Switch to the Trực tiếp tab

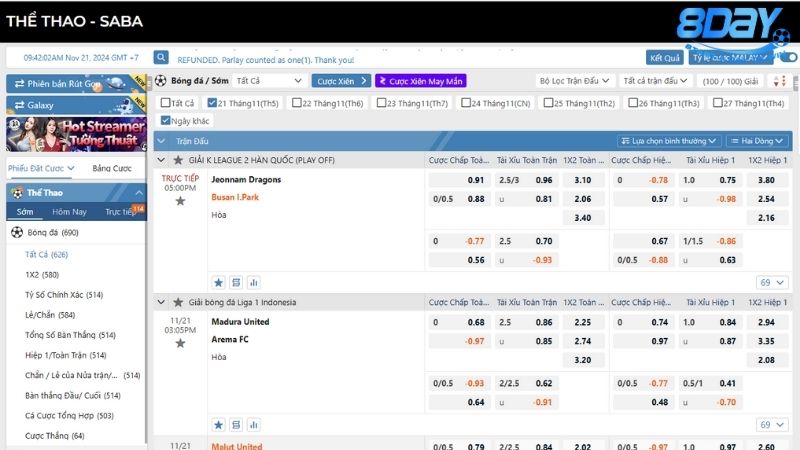120,212
